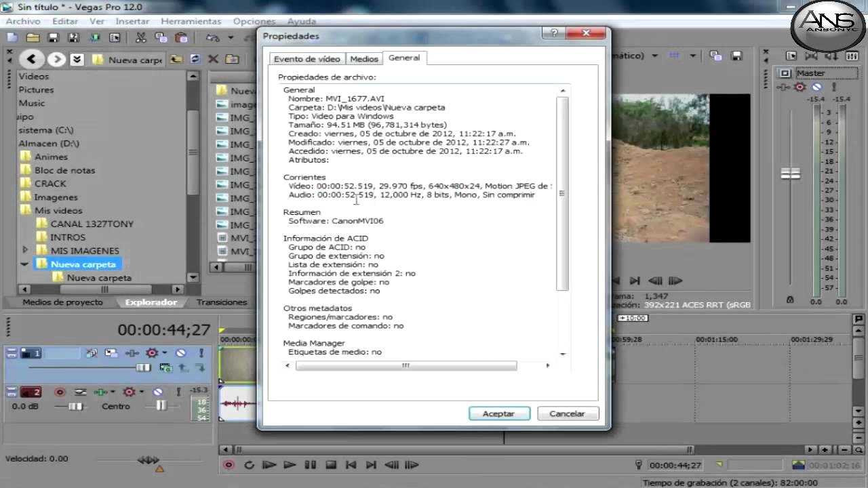Image resolution: width=868 pixels, height=488 pixels.
Task: Open track motion on video track 1
Action: coord(112,353)
